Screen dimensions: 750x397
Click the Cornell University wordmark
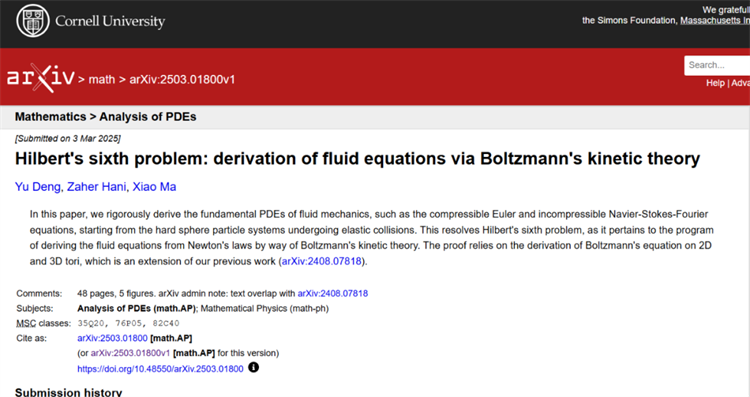(x=110, y=21)
